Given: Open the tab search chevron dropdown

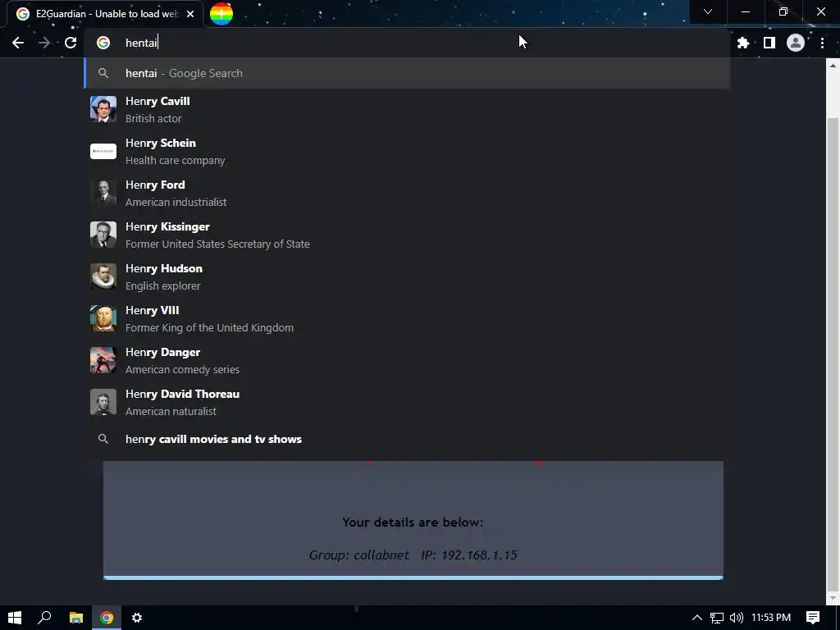Looking at the screenshot, I should point(708,11).
